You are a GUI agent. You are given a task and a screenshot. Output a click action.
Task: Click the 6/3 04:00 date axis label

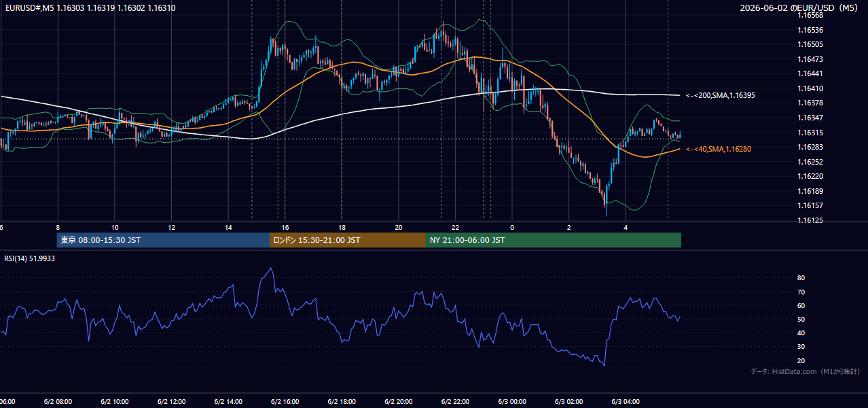626,401
